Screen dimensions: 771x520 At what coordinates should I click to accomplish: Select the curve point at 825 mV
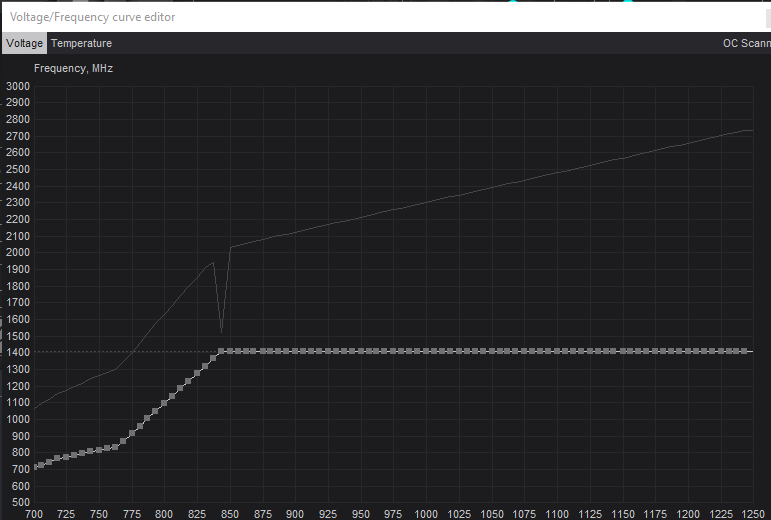point(197,373)
